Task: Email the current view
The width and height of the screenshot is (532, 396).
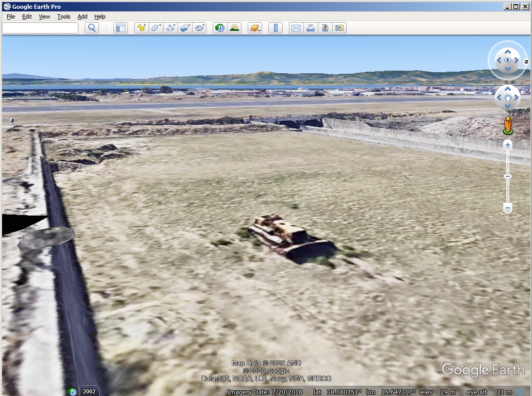Action: (x=295, y=27)
